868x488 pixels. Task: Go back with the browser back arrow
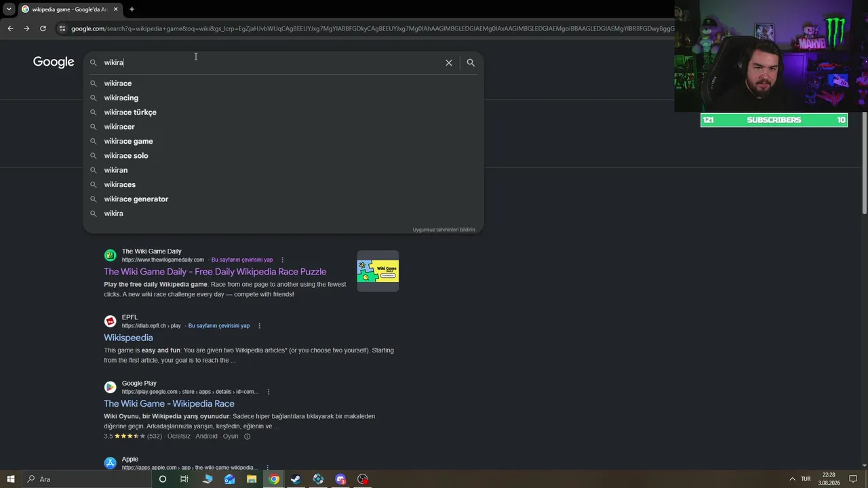(10, 28)
